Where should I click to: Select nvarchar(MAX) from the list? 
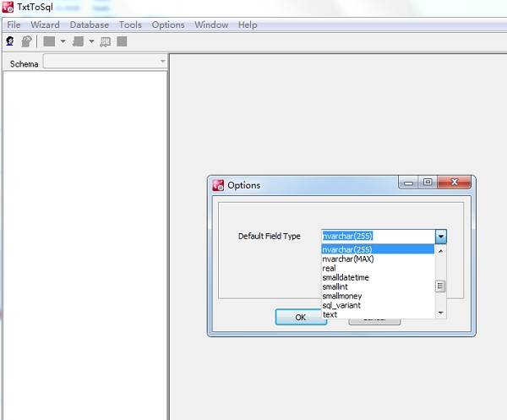point(378,259)
